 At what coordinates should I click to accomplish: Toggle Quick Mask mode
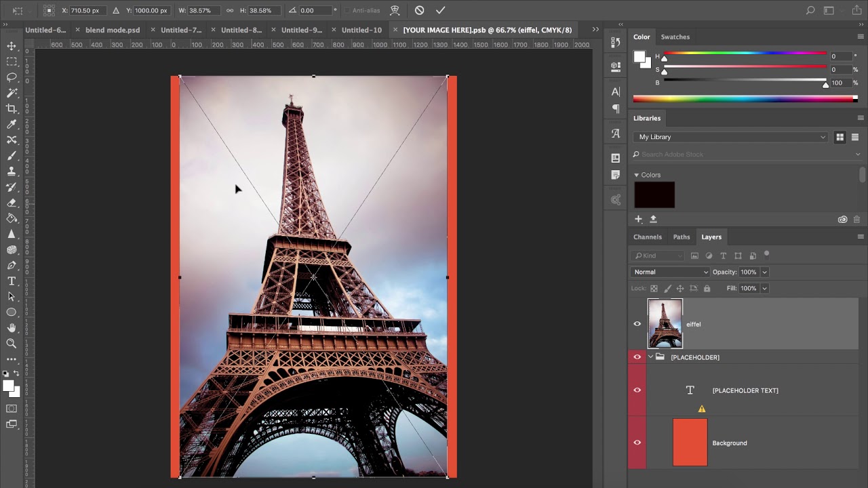point(12,409)
